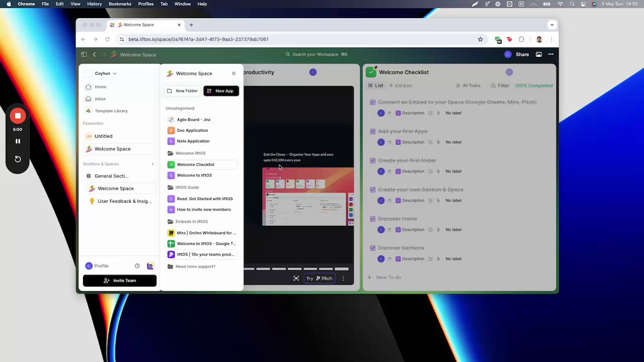Open the All Todos filter dropdown
The height and width of the screenshot is (362, 644).
pos(468,85)
